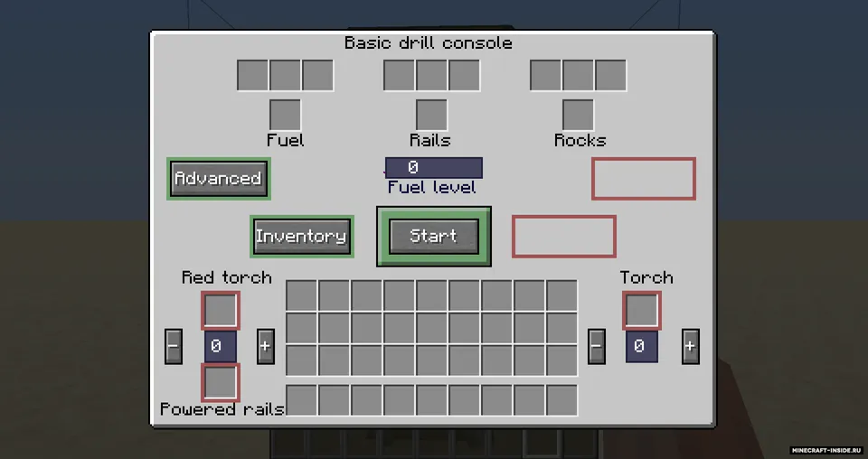
Task: Click the 'Red torch' label
Action: pos(227,277)
